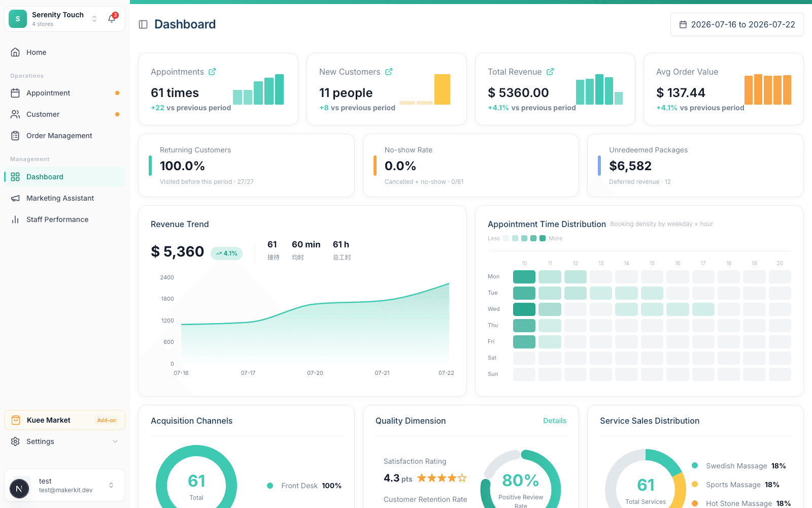
Task: Click the Total Revenue $ 5360.00 card
Action: pyautogui.click(x=555, y=89)
